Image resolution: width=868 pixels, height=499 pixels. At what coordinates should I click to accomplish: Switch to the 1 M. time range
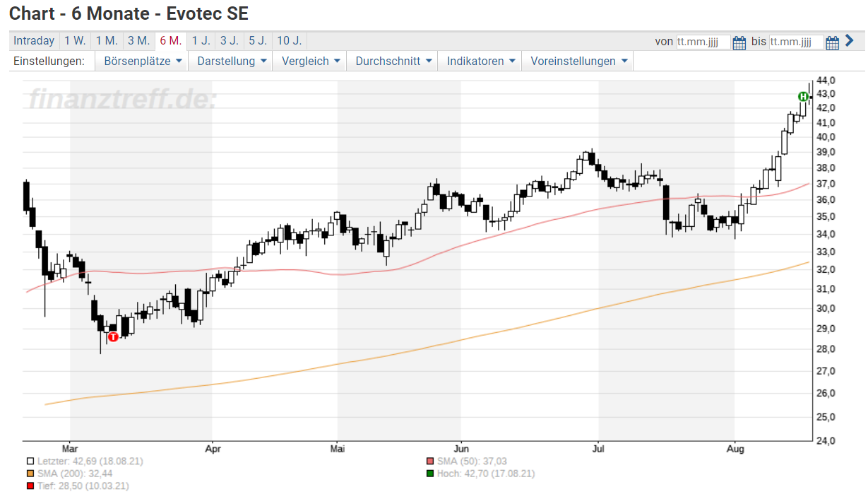tap(107, 41)
